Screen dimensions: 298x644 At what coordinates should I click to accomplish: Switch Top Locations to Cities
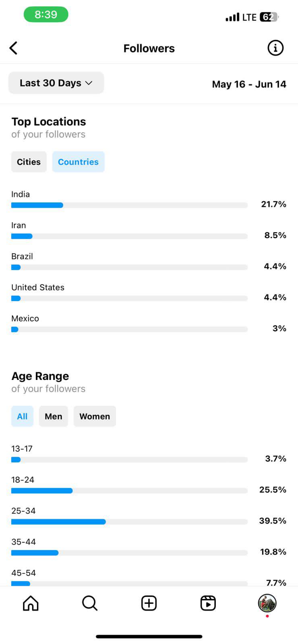(29, 162)
